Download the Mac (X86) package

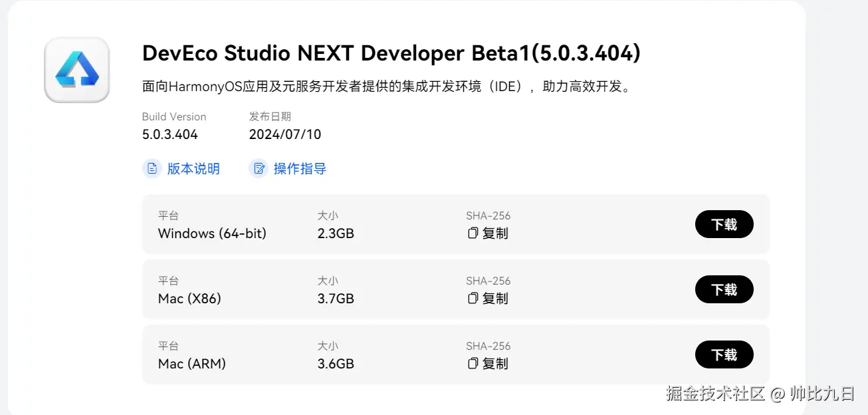pyautogui.click(x=724, y=290)
